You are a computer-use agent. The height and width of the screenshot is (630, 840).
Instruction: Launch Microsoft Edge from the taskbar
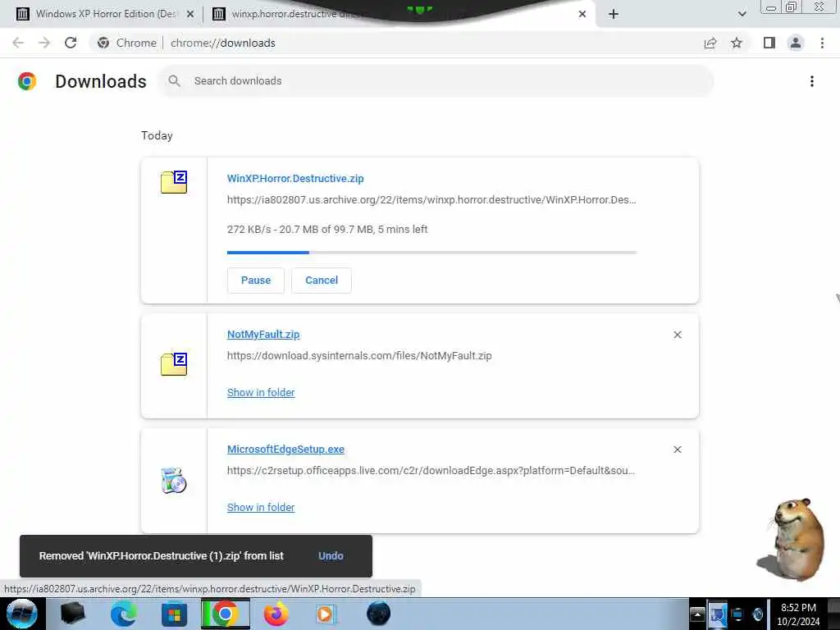(x=123, y=614)
